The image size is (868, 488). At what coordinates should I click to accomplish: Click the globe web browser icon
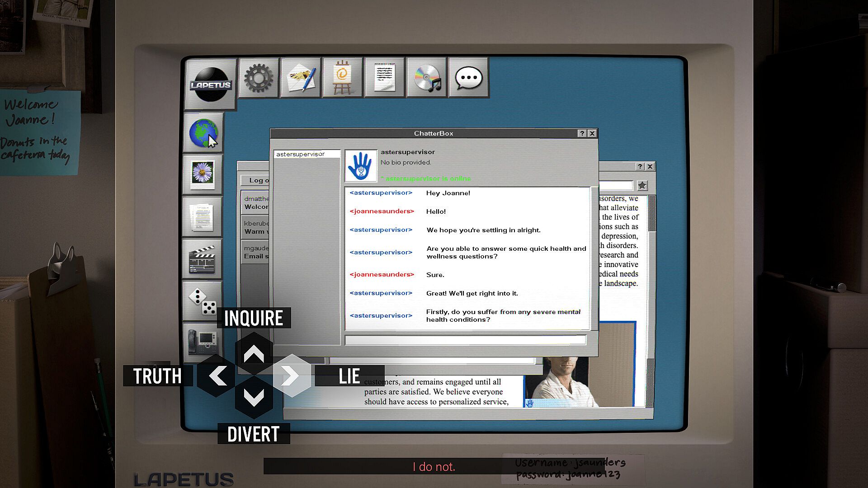[x=203, y=133]
